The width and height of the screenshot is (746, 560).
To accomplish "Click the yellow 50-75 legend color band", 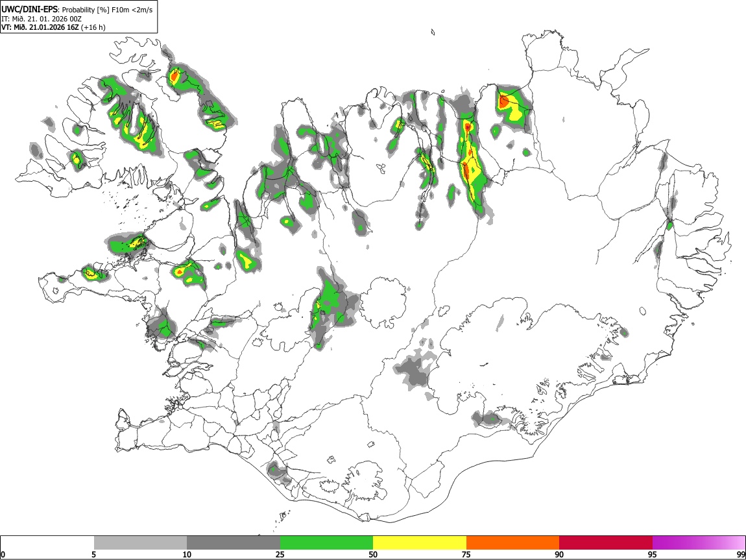I will tap(420, 542).
